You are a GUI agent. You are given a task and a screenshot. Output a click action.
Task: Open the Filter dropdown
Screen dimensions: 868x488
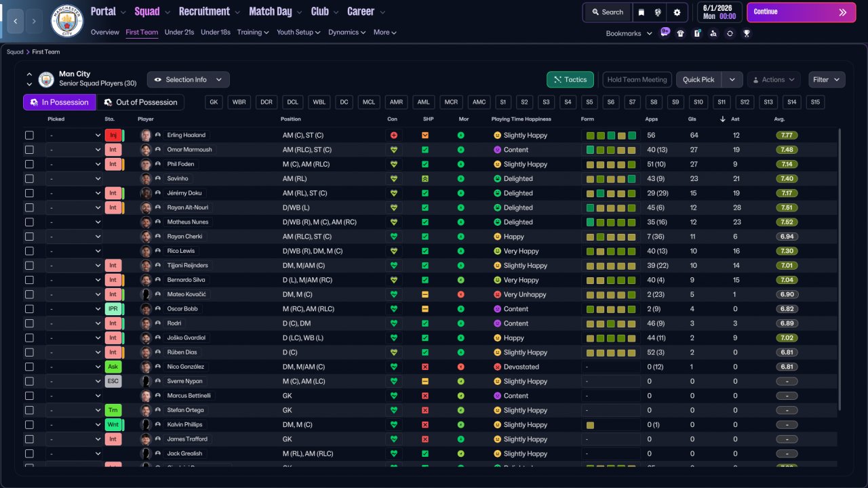tap(826, 79)
